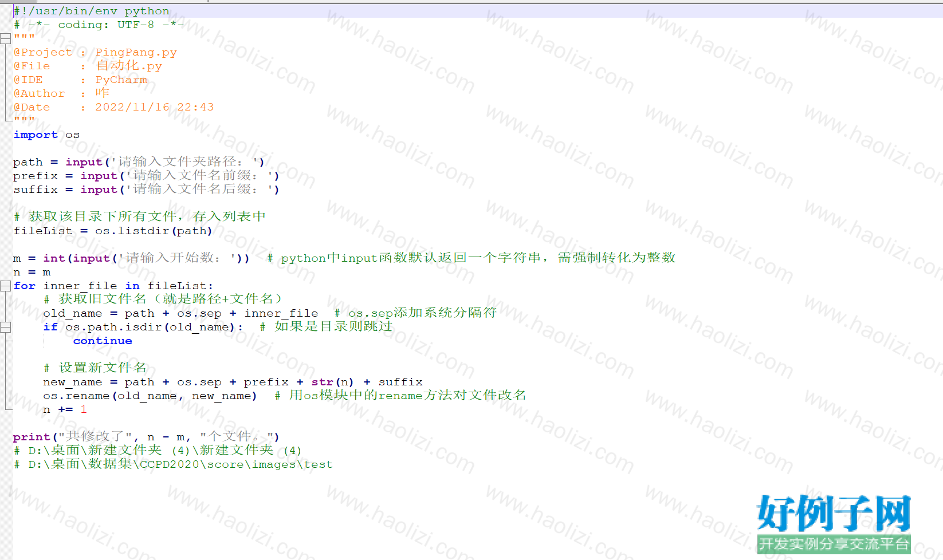943x560 pixels.
Task: Click the 'new_name = path + os.sep' line
Action: pyautogui.click(x=233, y=382)
